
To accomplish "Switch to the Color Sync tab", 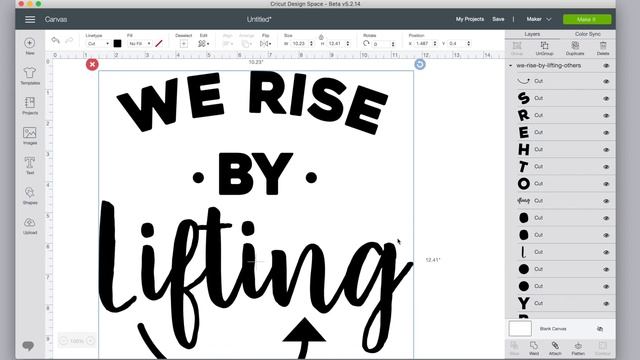I will [x=588, y=34].
